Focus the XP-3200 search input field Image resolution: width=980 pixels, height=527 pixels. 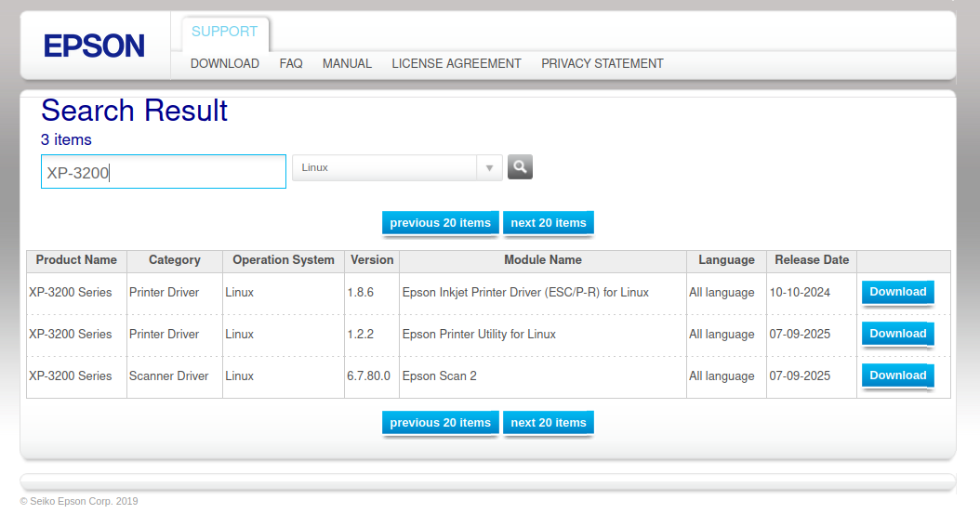[163, 172]
